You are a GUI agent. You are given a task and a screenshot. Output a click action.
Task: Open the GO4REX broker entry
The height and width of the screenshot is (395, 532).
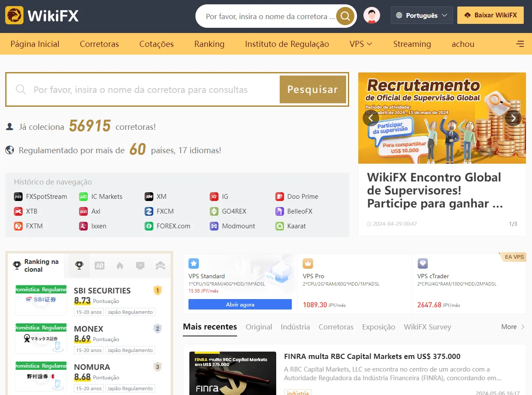click(228, 211)
